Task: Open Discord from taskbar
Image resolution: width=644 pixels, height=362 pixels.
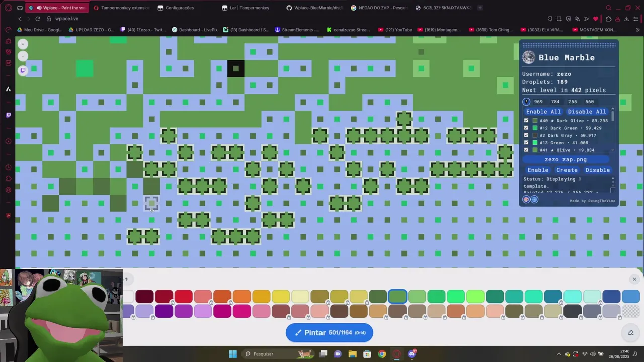Action: [x=412, y=354]
